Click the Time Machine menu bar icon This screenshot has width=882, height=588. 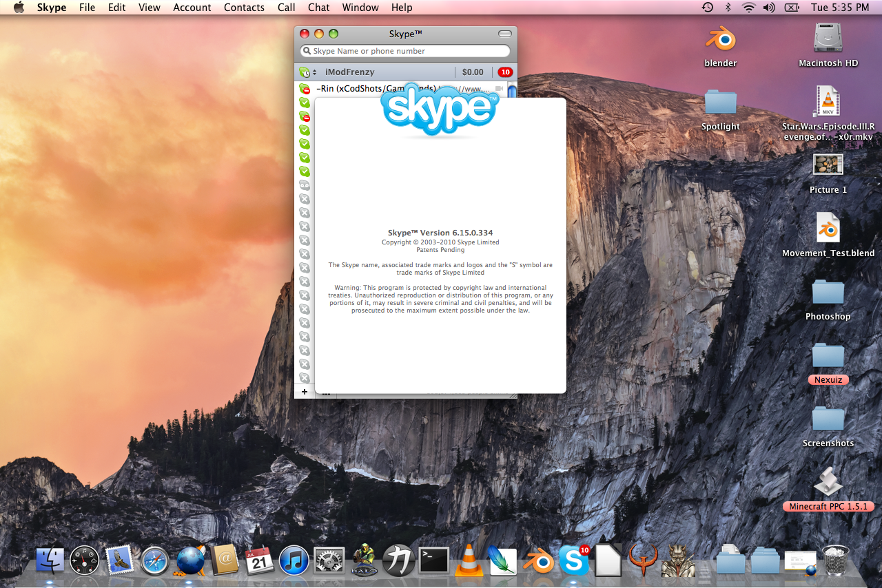[708, 8]
